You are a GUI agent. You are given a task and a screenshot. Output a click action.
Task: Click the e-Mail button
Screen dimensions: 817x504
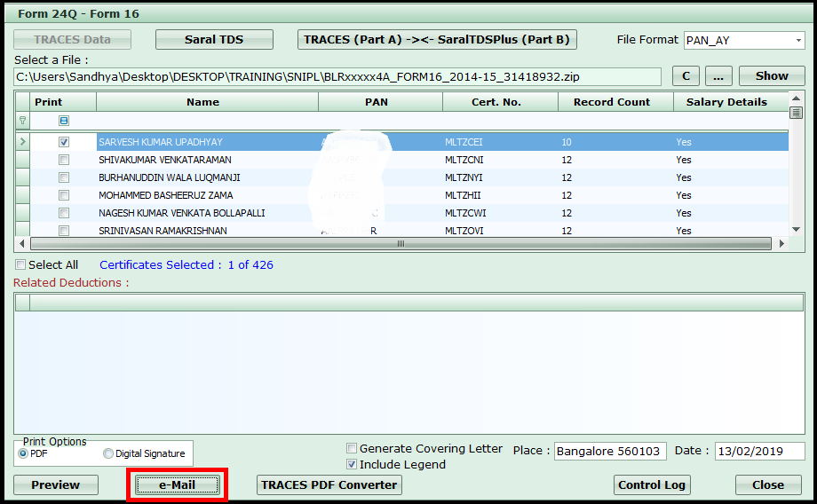(177, 484)
